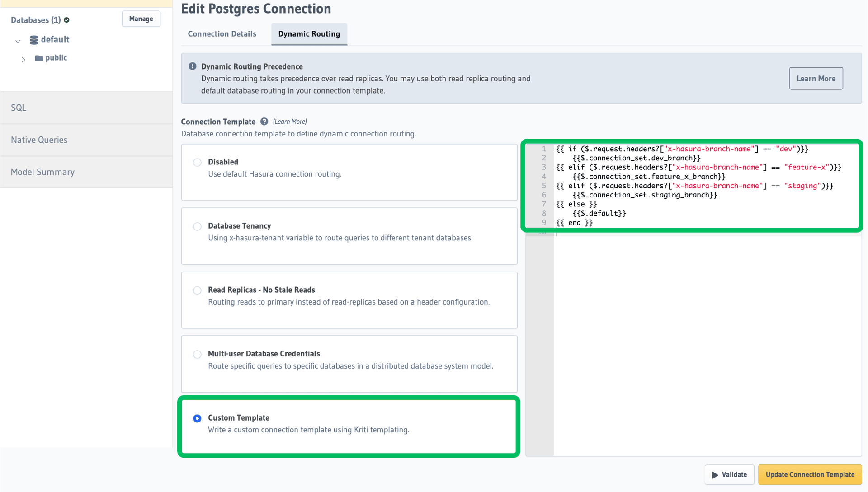Select the Custom Template radio button

(197, 418)
